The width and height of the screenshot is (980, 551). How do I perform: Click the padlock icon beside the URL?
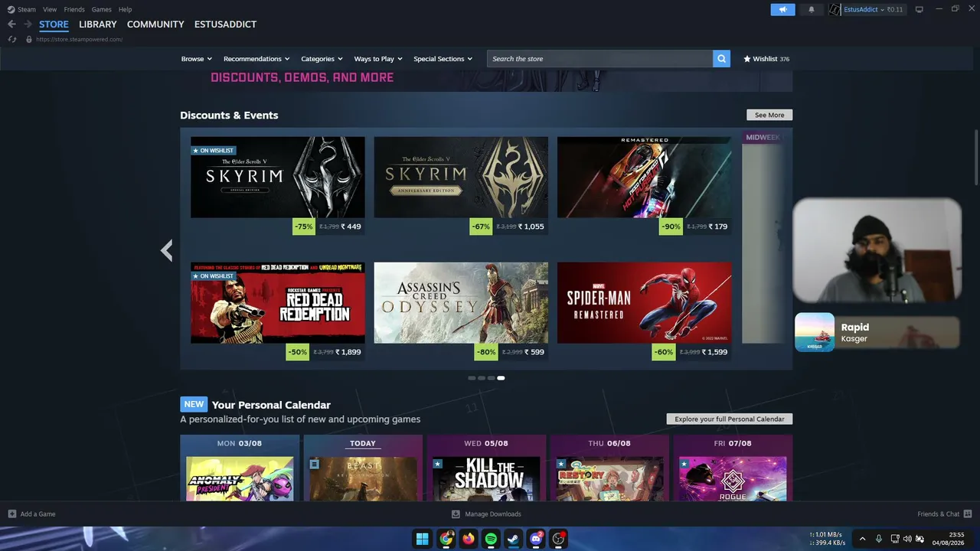coord(29,39)
